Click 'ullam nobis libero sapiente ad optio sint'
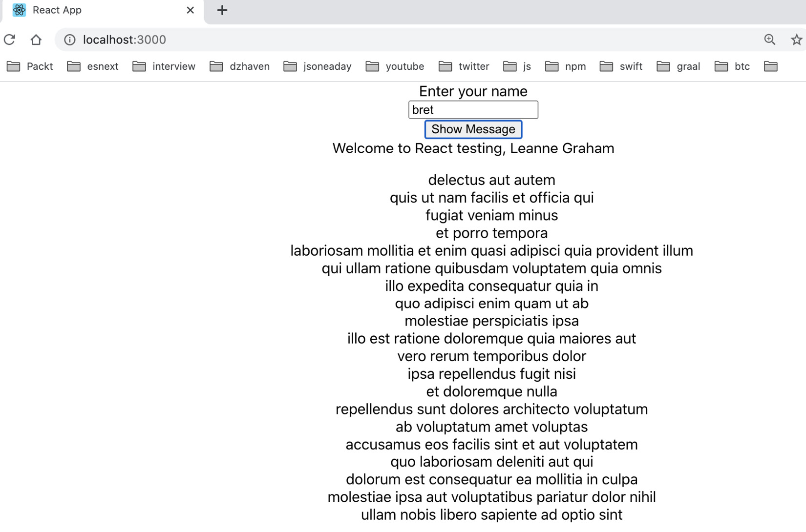The image size is (806, 532). (x=492, y=514)
